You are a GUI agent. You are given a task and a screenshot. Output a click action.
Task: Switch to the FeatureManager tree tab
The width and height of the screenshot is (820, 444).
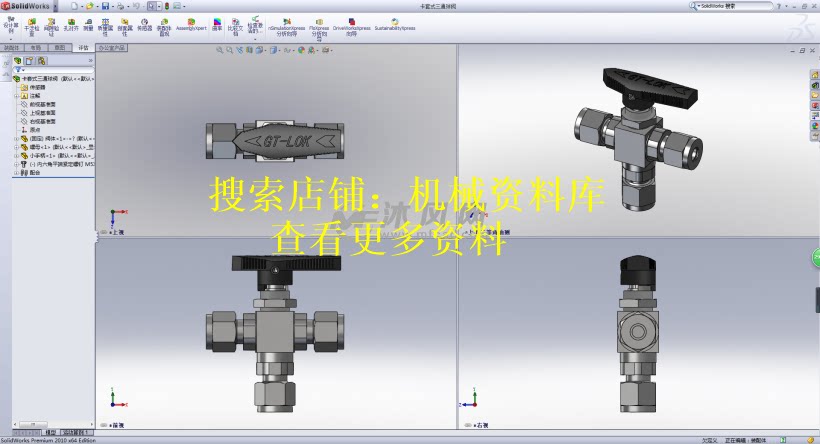(18, 61)
